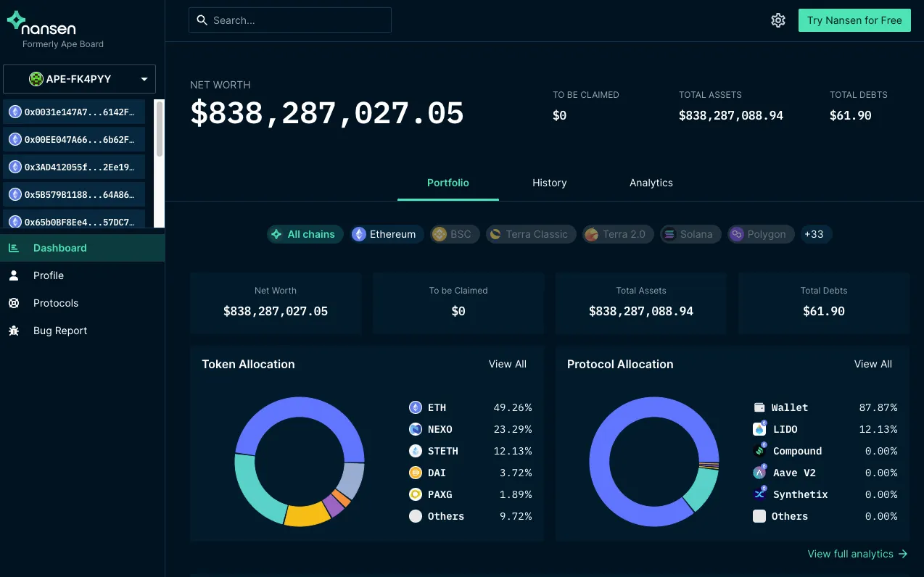Open the APE-FK4PYY wallet selector dropdown

click(x=80, y=78)
